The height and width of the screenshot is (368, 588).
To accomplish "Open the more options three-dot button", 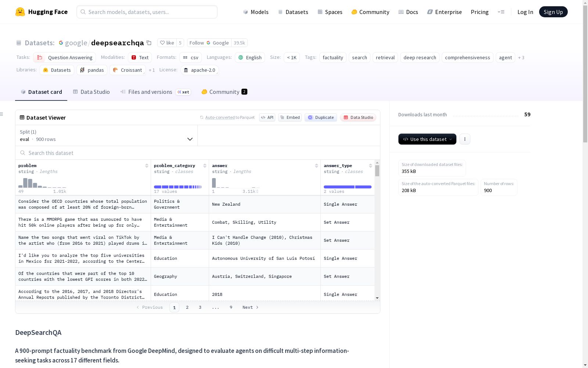I will pos(465,139).
